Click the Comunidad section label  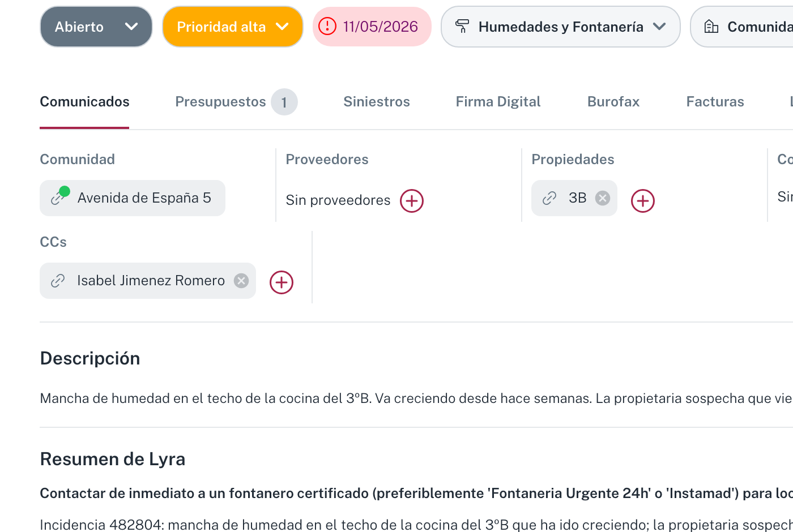(78, 160)
